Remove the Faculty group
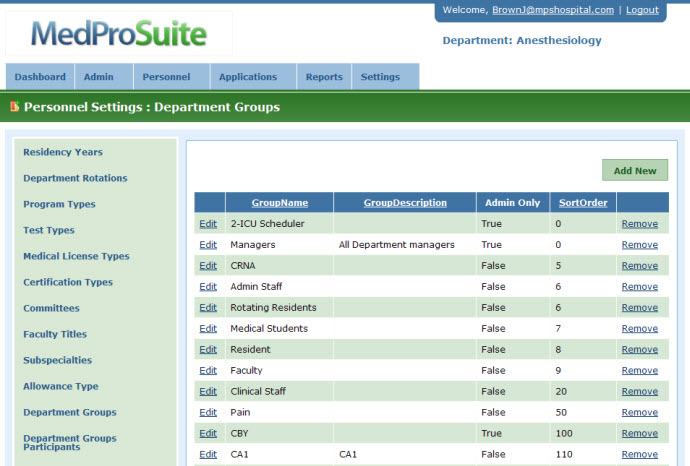 coord(640,371)
